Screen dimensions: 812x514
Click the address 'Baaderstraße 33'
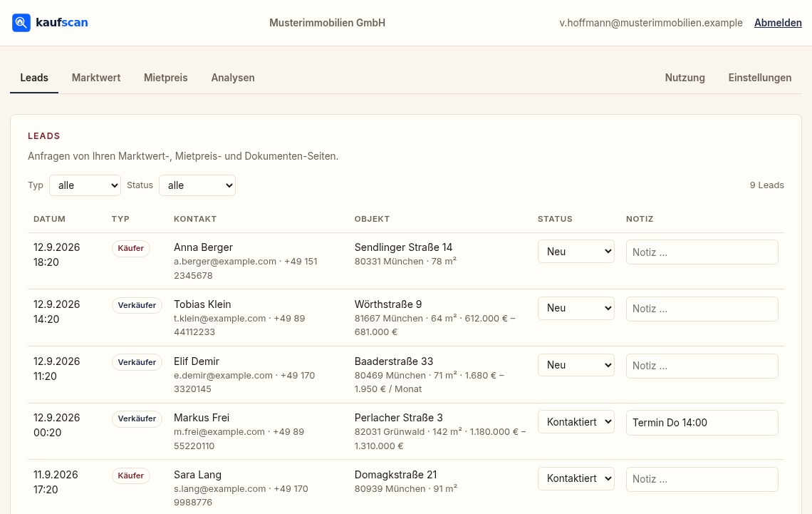(394, 361)
